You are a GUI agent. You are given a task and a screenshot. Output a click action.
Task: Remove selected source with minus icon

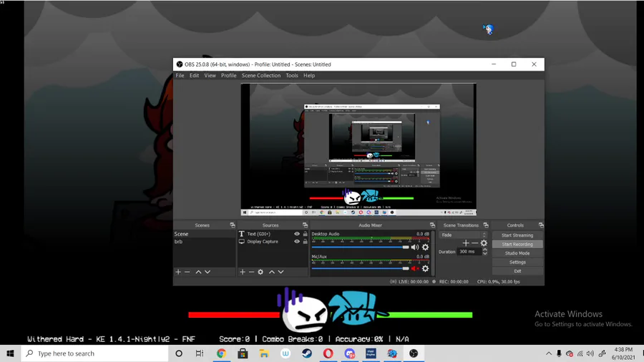(251, 272)
